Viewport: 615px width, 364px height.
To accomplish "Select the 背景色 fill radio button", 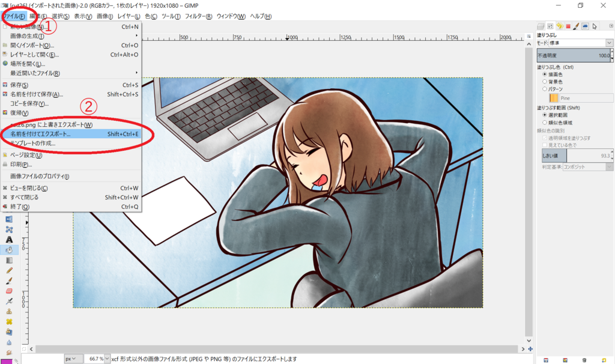I will coord(544,82).
